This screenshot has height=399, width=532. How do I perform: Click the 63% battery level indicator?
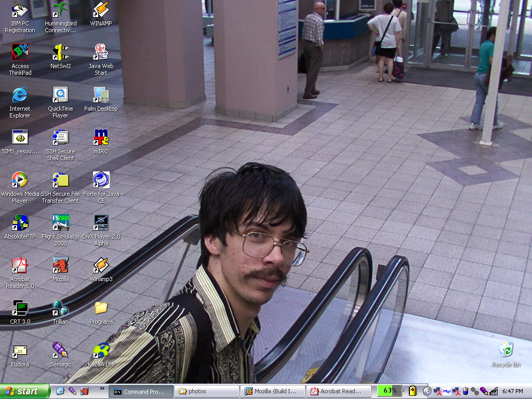point(390,391)
